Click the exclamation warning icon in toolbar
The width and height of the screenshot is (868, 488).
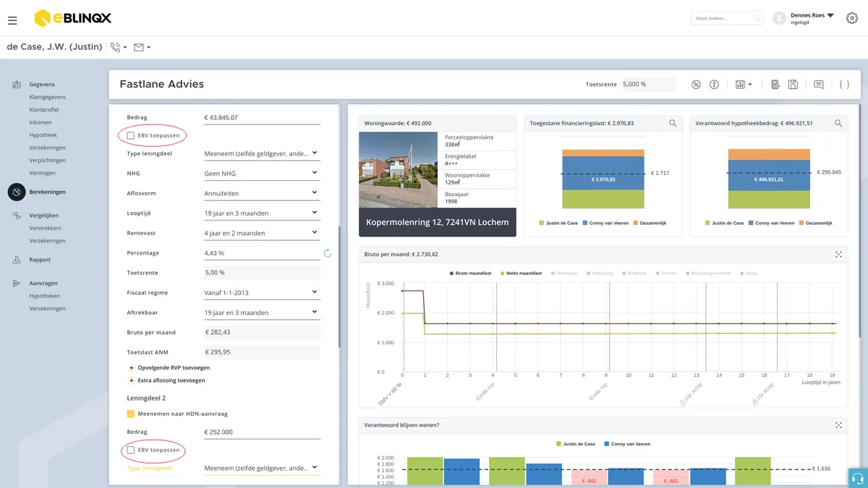[714, 85]
